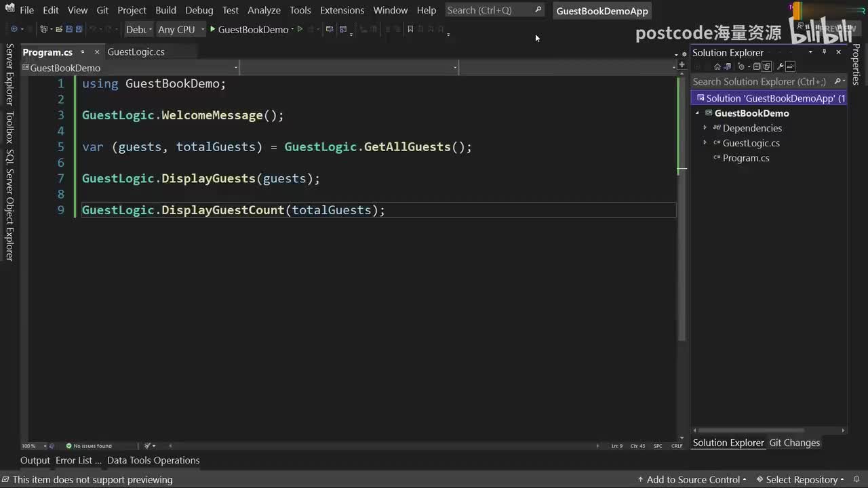Toggle the pin auto-hide icon on Solution Explorer
This screenshot has height=488, width=868.
tap(825, 52)
